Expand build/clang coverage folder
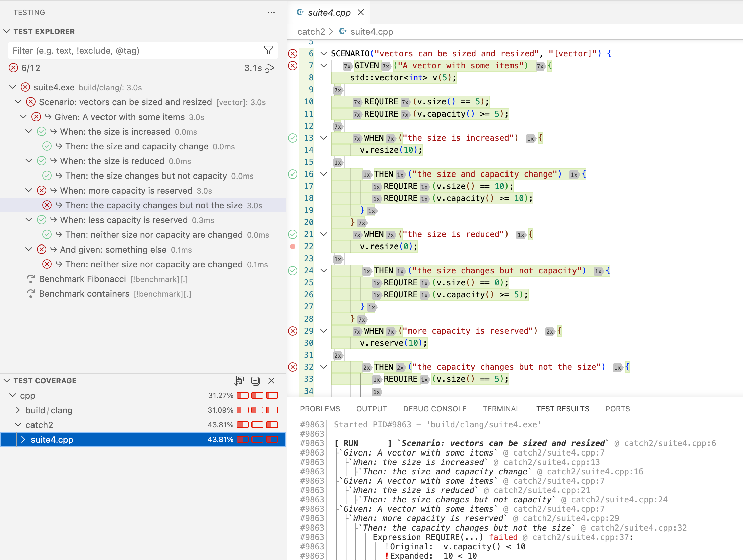Screen dimensions: 743x560 point(18,410)
